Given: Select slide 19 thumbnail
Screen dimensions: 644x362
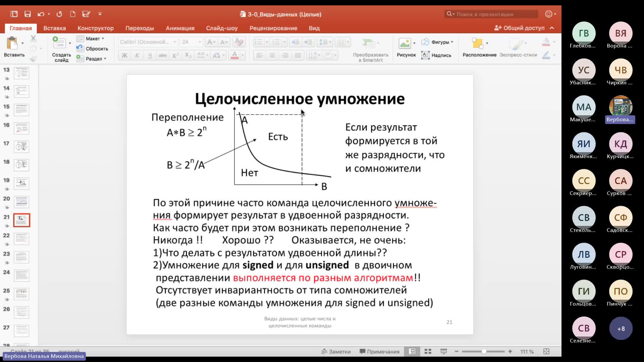Looking at the screenshot, I should (x=21, y=183).
